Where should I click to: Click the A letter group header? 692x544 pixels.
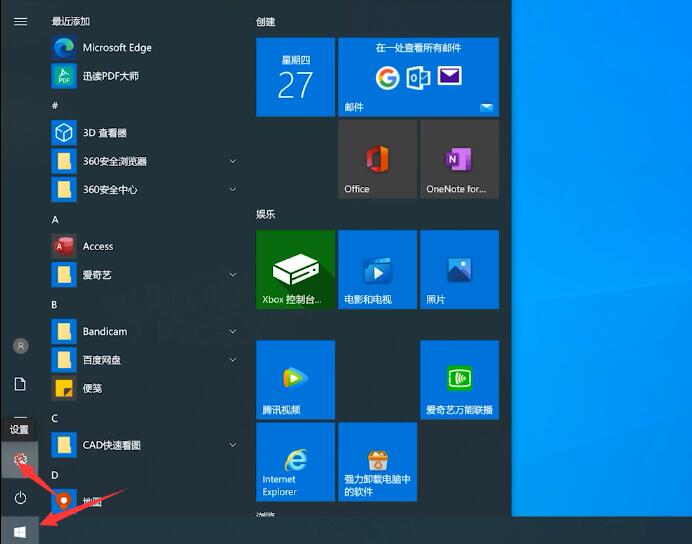coord(55,220)
